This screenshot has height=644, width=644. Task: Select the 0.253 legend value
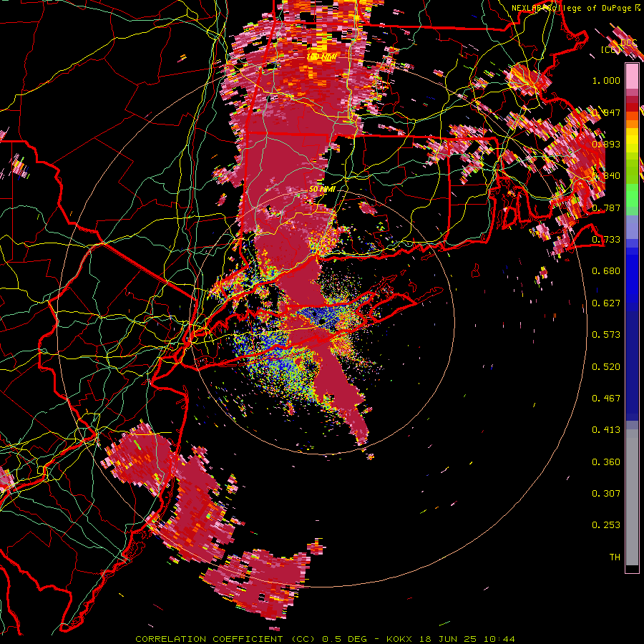pos(606,525)
